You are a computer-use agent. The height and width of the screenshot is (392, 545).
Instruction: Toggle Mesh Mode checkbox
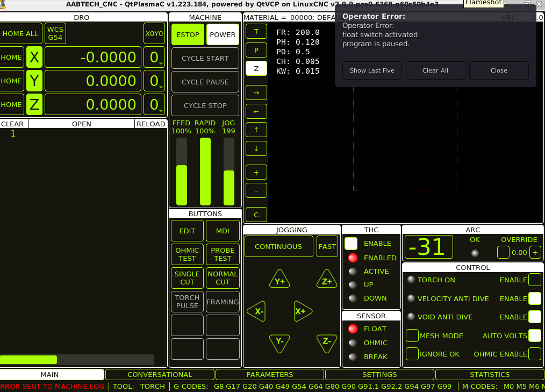click(412, 336)
